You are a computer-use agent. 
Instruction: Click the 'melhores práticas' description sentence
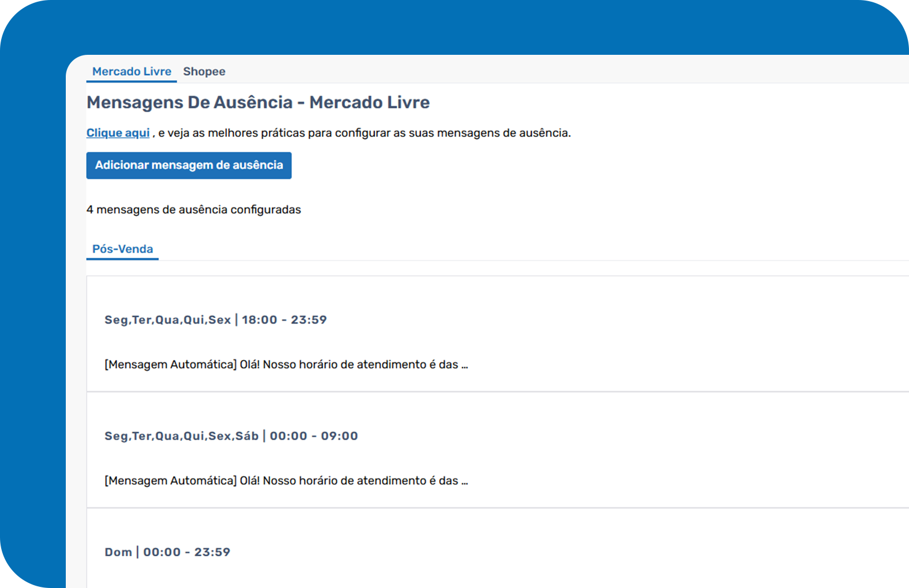click(x=364, y=133)
